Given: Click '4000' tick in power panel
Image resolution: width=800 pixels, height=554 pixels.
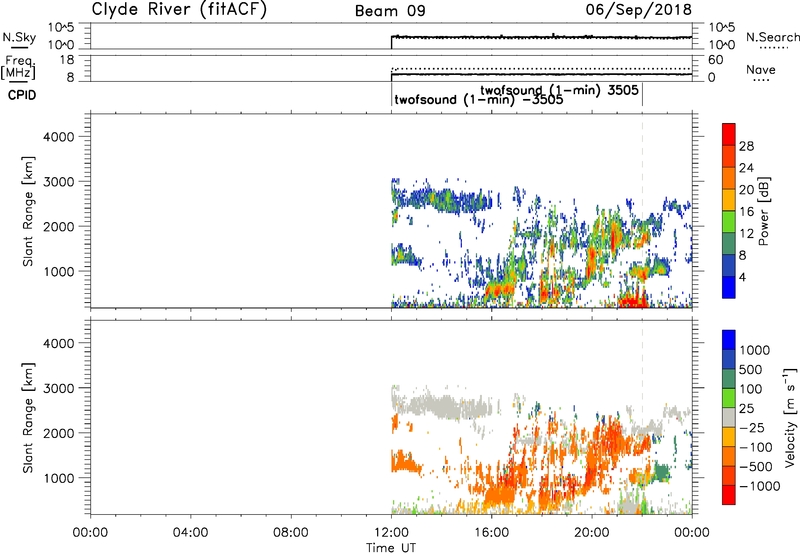Looking at the screenshot, I should (59, 137).
